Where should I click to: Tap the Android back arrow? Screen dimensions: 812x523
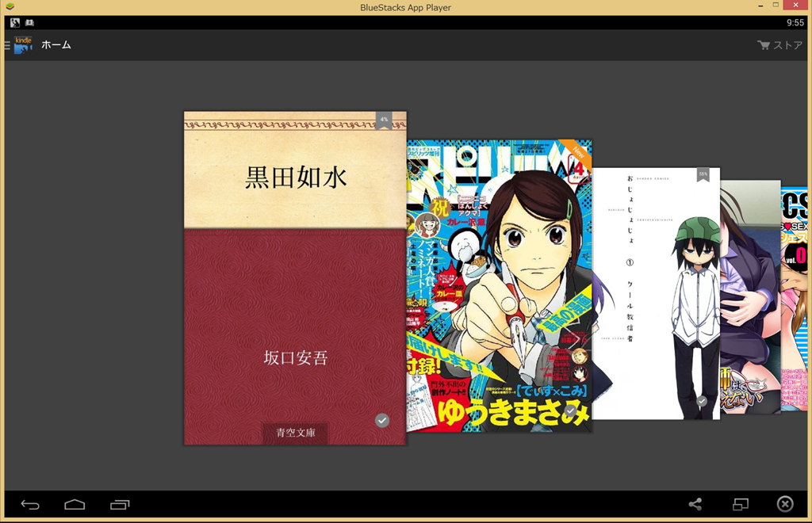point(30,505)
